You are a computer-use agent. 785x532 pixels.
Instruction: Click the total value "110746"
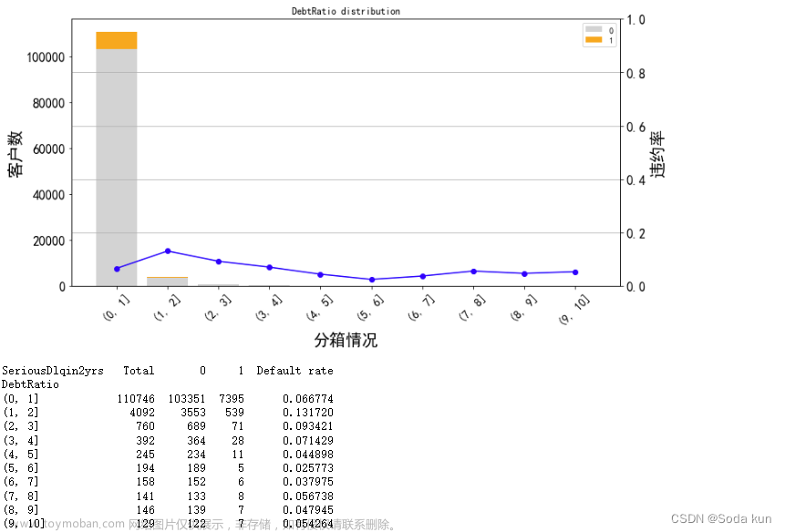136,399
